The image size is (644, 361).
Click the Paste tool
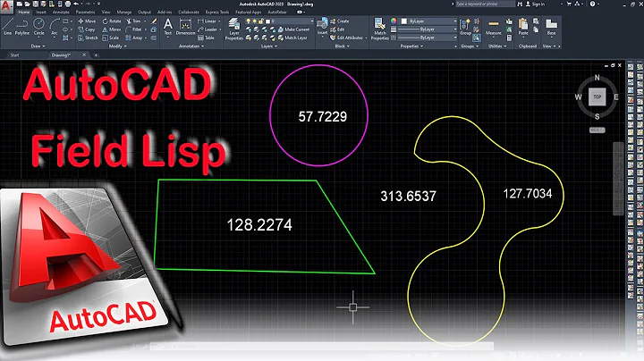click(523, 27)
